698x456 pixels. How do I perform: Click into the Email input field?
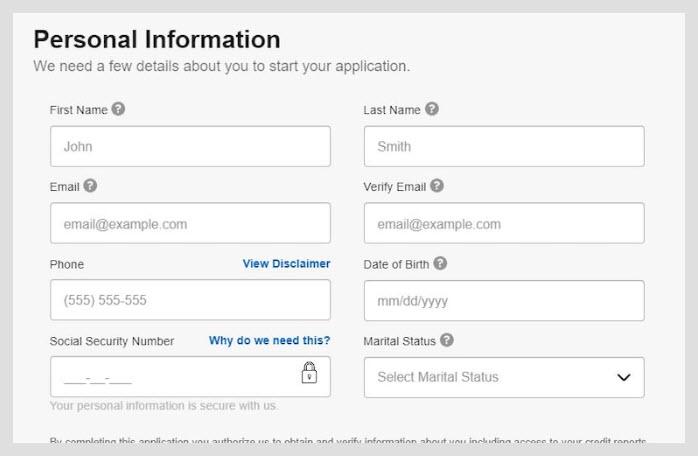pos(190,223)
